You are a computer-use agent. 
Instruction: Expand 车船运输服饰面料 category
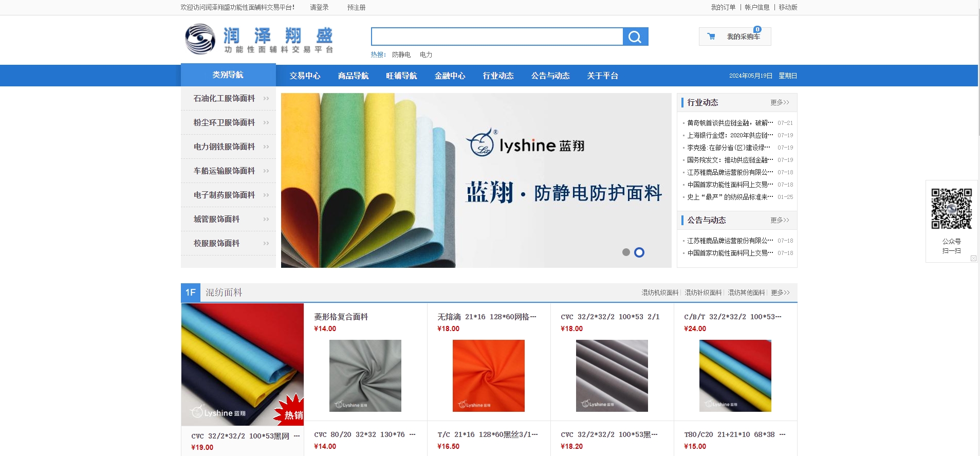click(228, 171)
